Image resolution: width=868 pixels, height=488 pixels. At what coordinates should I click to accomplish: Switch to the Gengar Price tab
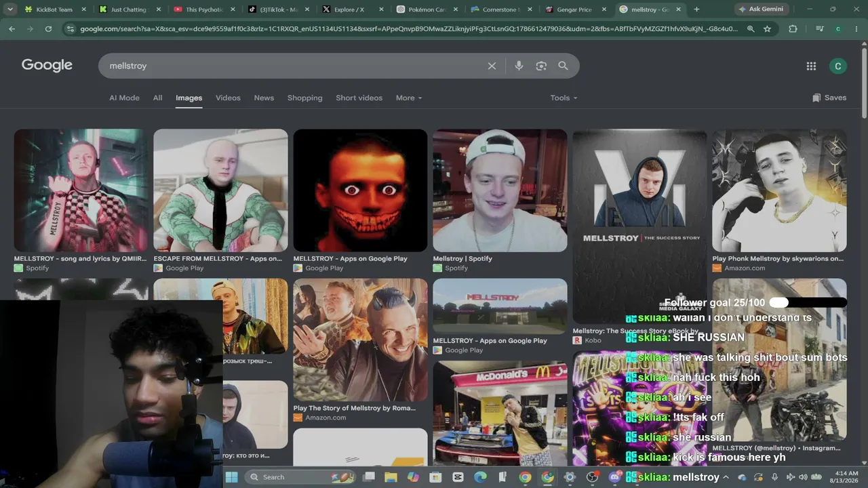pyautogui.click(x=574, y=9)
